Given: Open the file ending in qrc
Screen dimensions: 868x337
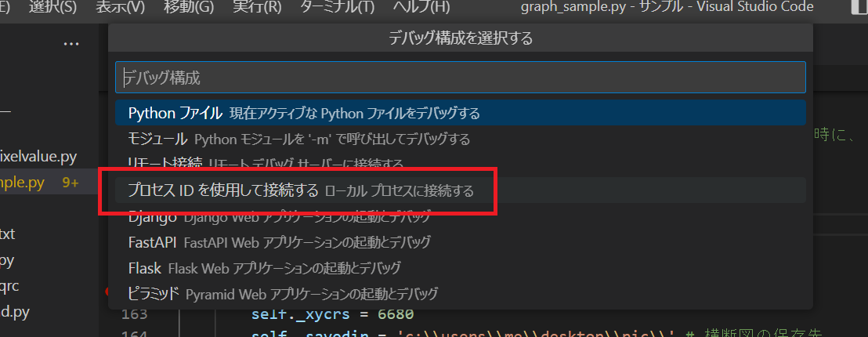Looking at the screenshot, I should pos(10,286).
